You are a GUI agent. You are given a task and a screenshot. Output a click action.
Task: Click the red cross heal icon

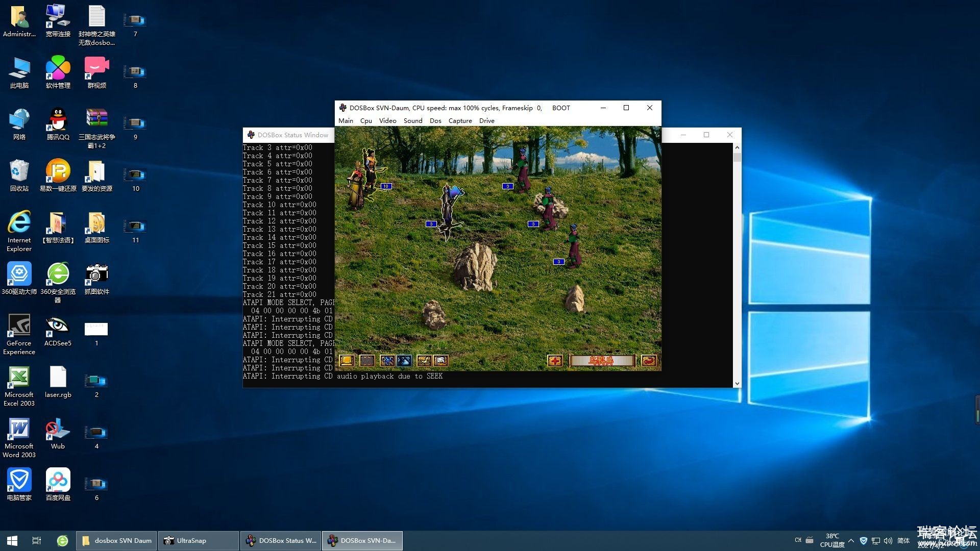(555, 361)
